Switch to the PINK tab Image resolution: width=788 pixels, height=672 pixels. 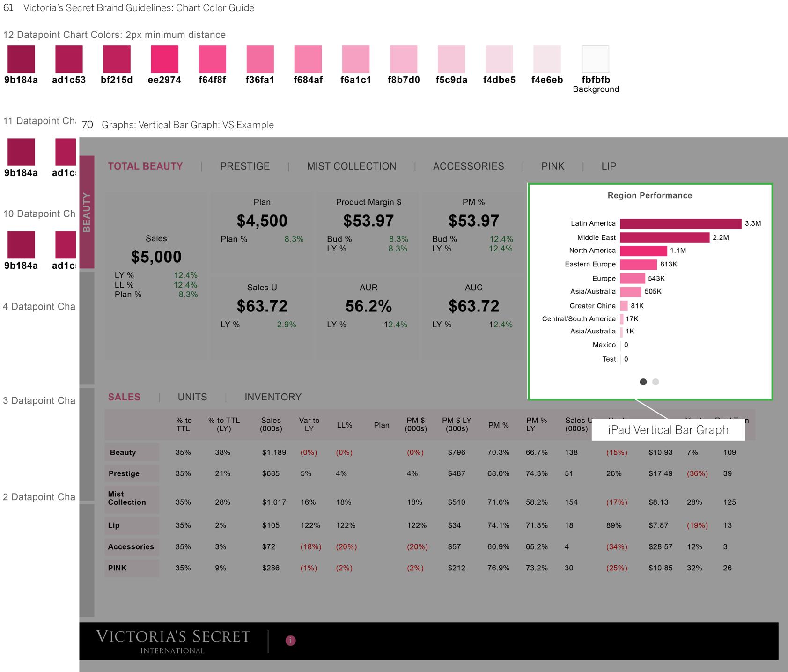[x=552, y=166]
